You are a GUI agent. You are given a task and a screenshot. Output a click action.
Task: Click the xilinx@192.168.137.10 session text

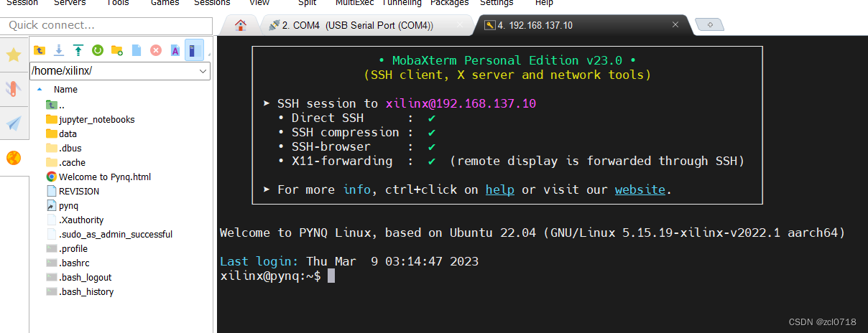point(461,103)
